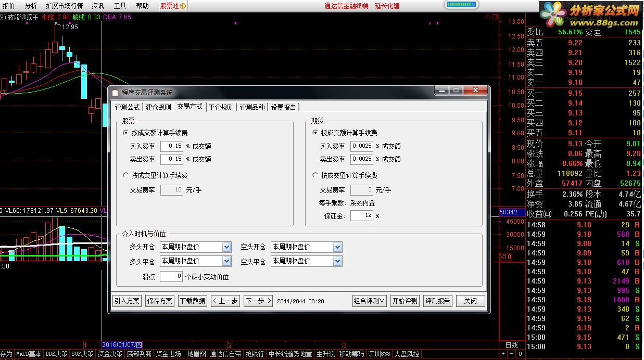The height and width of the screenshot is (360, 644).
Task: Open the 帮助 menu
Action: click(142, 6)
